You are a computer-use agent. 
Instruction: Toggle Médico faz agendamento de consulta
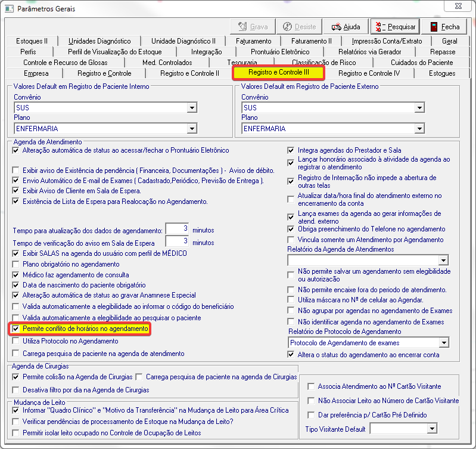point(15,275)
